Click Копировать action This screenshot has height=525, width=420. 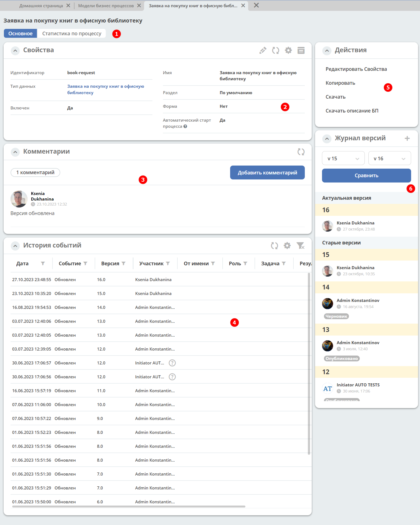[340, 83]
